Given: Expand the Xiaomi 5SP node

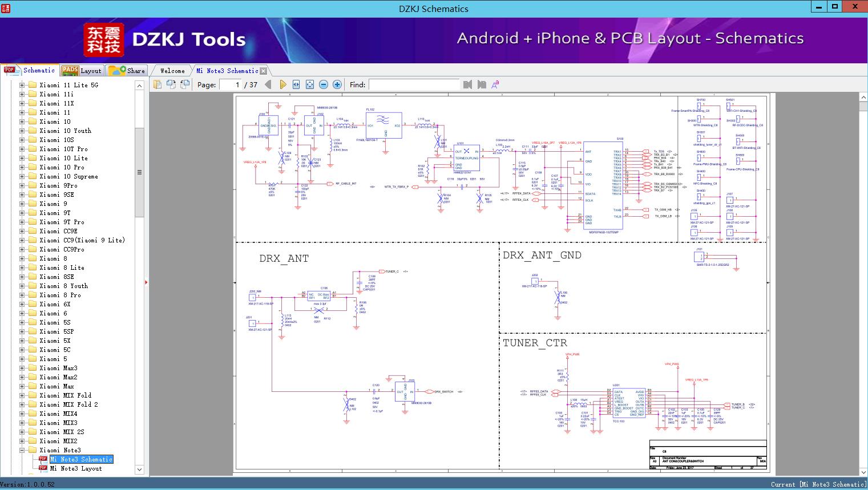Looking at the screenshot, I should 22,331.
